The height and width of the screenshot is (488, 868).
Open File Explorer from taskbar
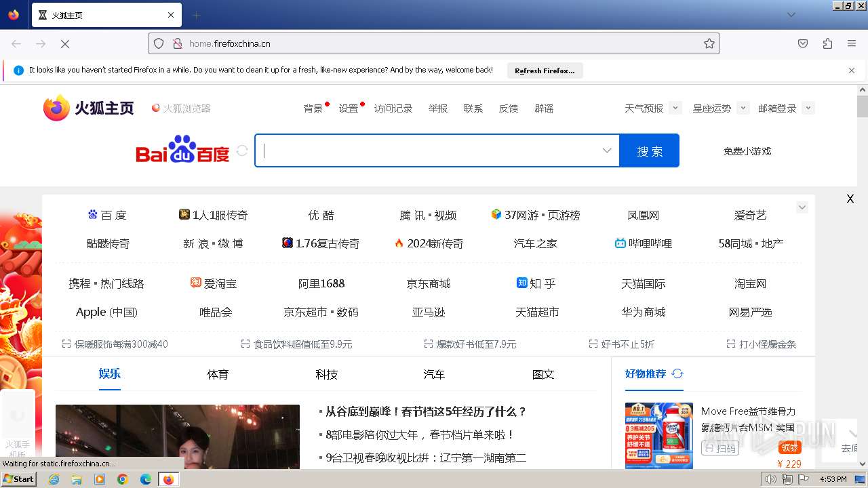[x=77, y=479]
